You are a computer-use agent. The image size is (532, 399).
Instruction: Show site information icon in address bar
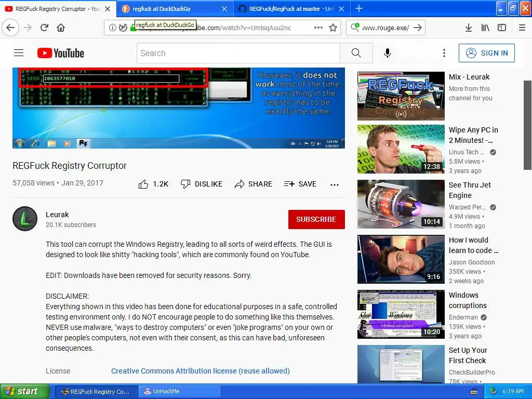point(112,28)
